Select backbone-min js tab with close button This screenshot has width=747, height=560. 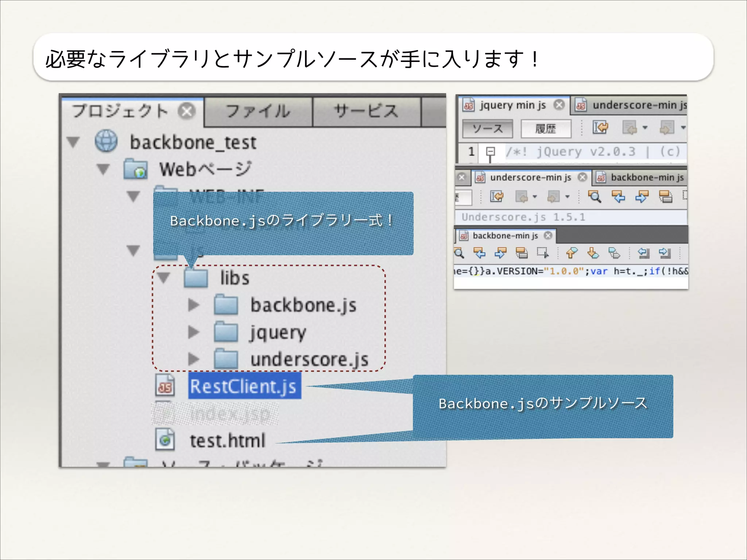(506, 236)
